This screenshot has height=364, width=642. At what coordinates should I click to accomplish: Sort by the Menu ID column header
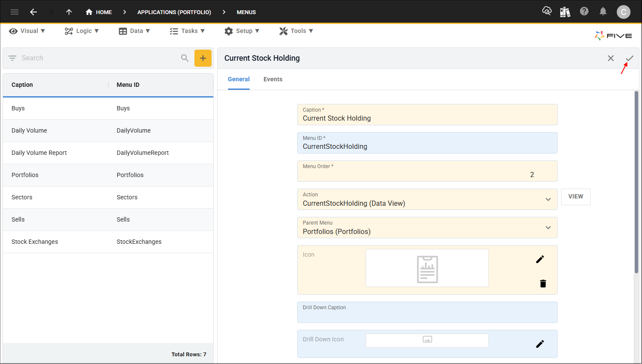[x=128, y=85]
